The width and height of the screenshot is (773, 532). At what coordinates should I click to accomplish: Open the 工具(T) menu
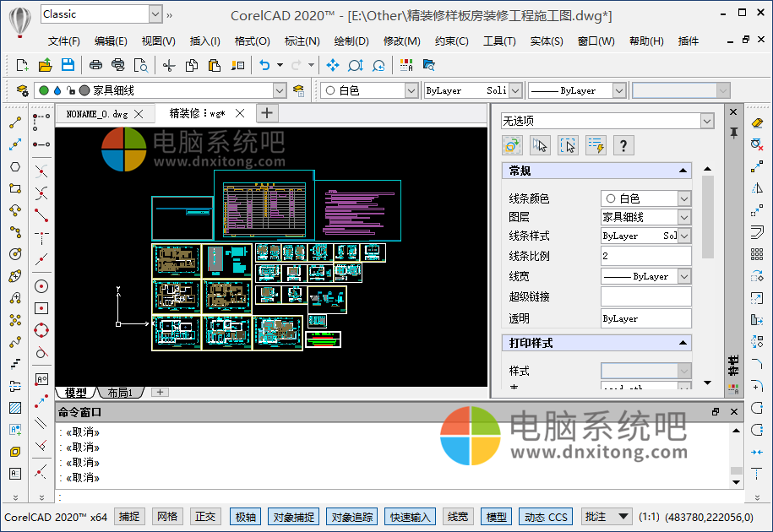[499, 41]
